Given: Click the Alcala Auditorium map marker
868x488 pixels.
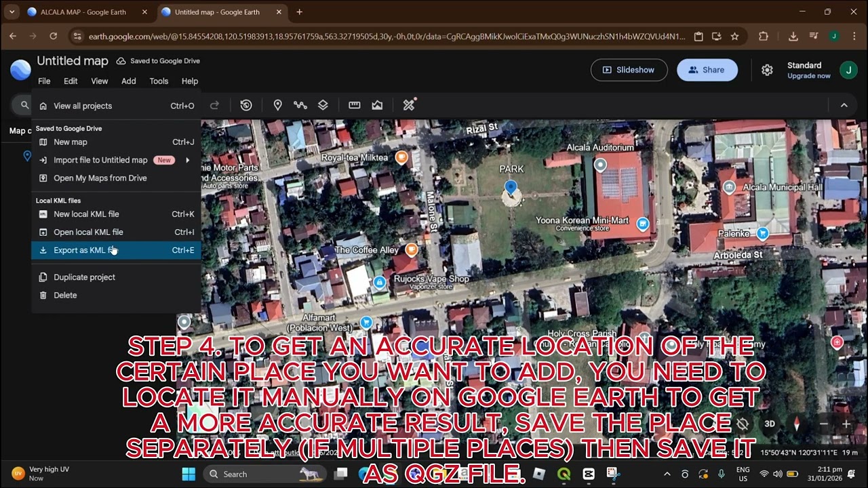Looking at the screenshot, I should pos(600,165).
